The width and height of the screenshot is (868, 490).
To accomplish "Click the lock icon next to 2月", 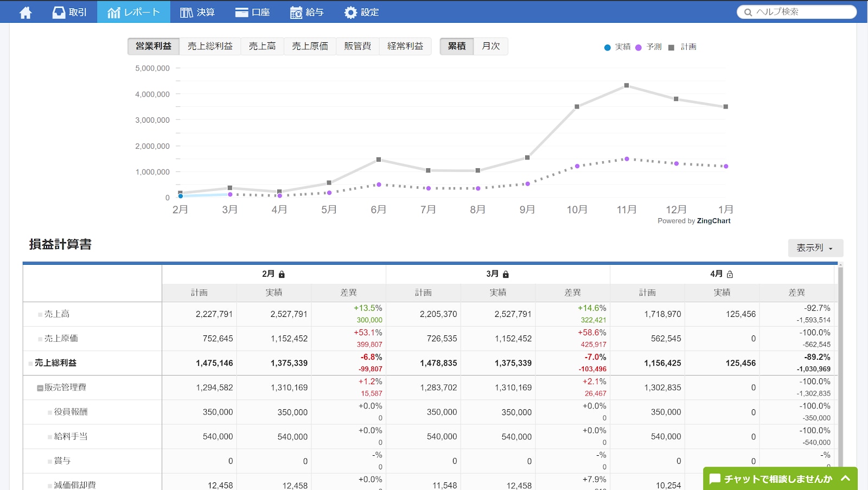I will pos(282,275).
